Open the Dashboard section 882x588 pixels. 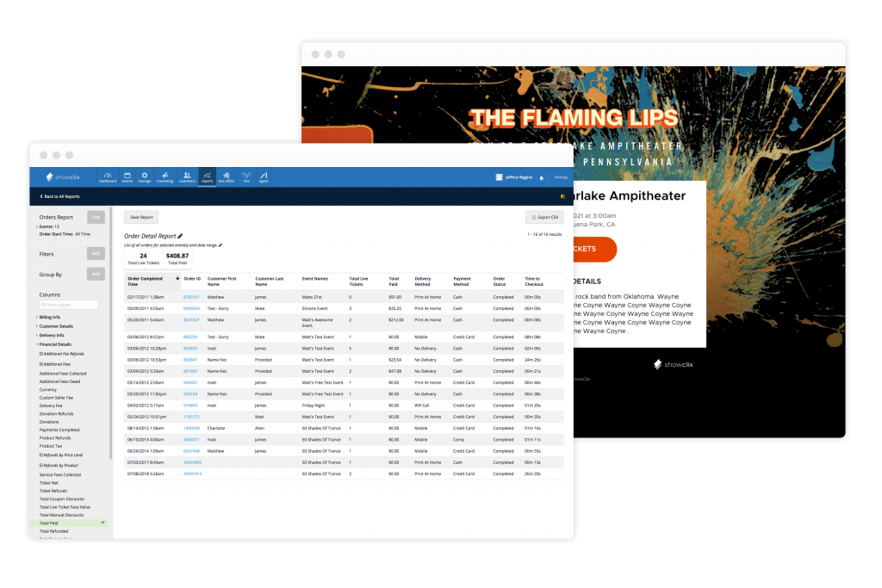[108, 176]
